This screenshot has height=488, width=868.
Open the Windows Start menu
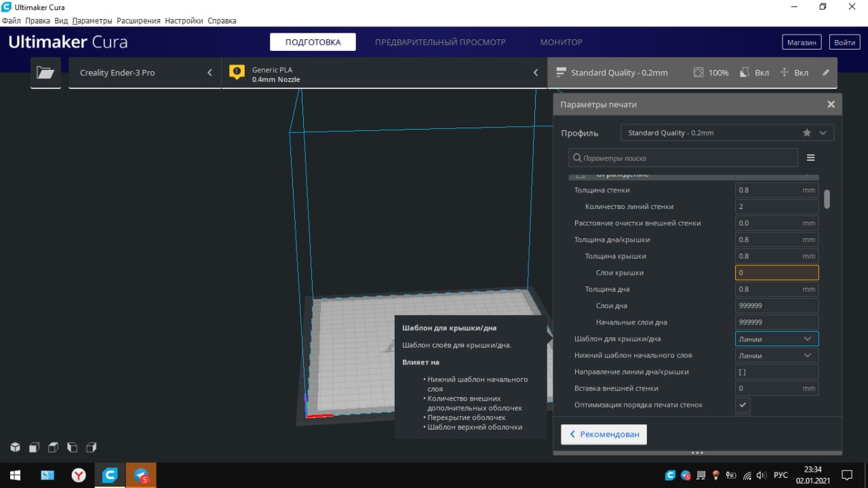point(15,475)
